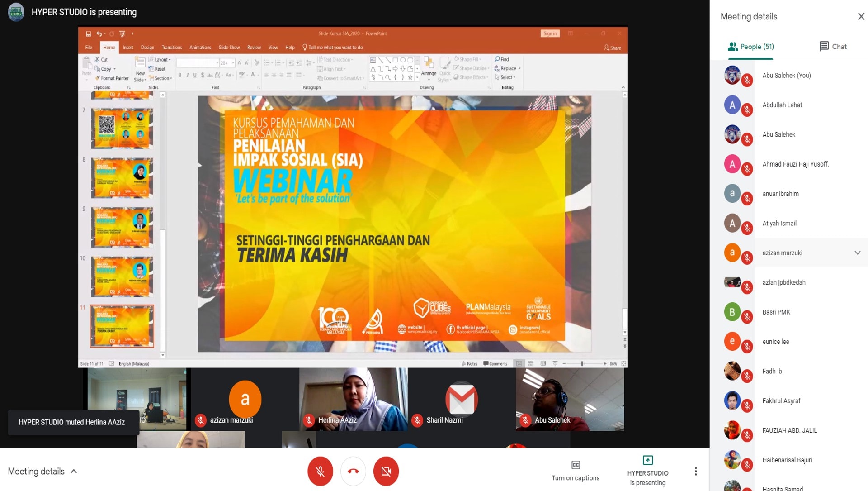
Task: Turn on captions
Action: point(575,471)
